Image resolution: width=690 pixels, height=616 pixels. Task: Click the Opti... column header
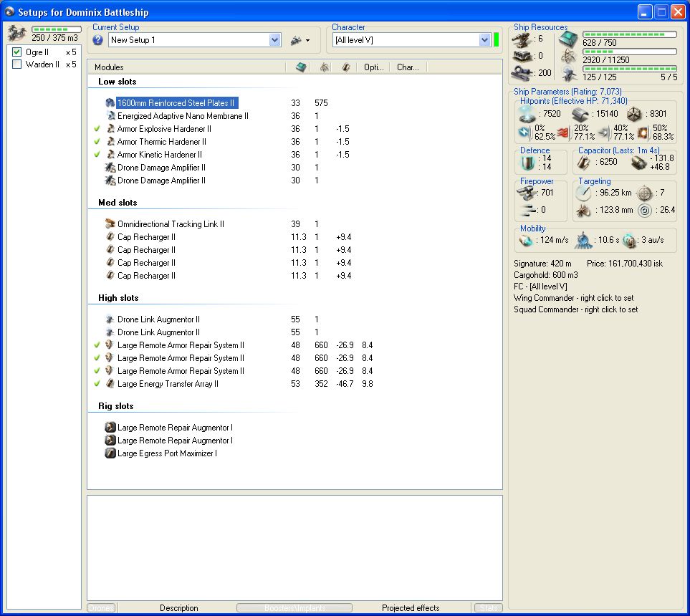pos(373,67)
